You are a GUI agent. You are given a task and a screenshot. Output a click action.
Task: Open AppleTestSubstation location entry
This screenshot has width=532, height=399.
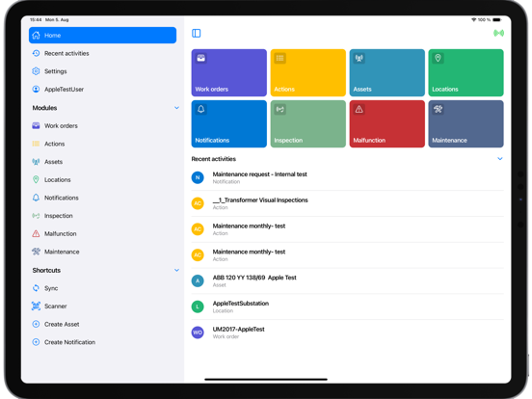pos(347,306)
